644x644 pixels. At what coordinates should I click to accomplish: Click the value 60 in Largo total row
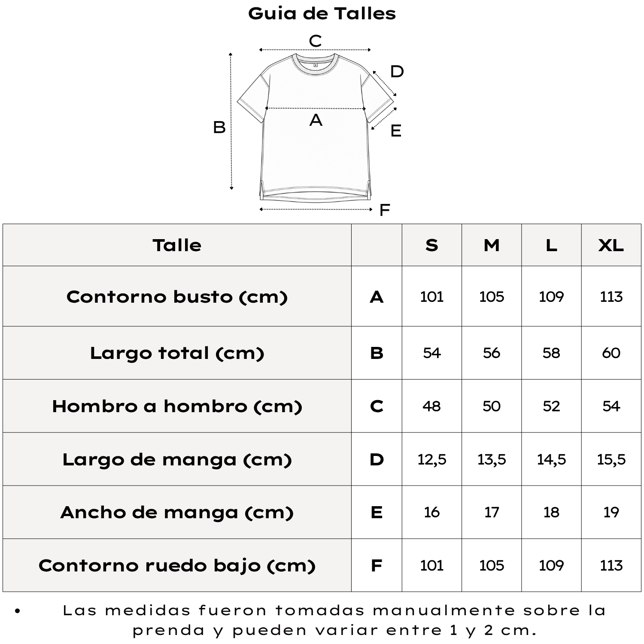tap(611, 353)
